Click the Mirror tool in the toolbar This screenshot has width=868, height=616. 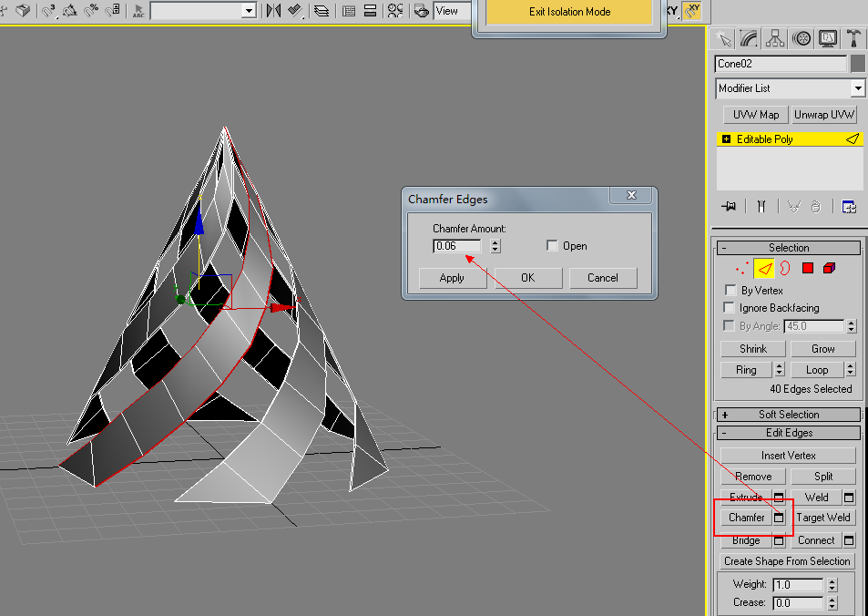point(274,11)
